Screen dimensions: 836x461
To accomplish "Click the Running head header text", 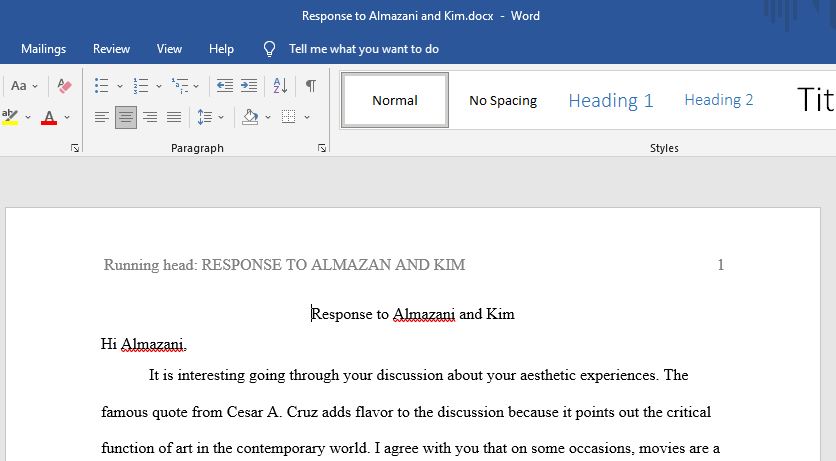I will pyautogui.click(x=284, y=265).
